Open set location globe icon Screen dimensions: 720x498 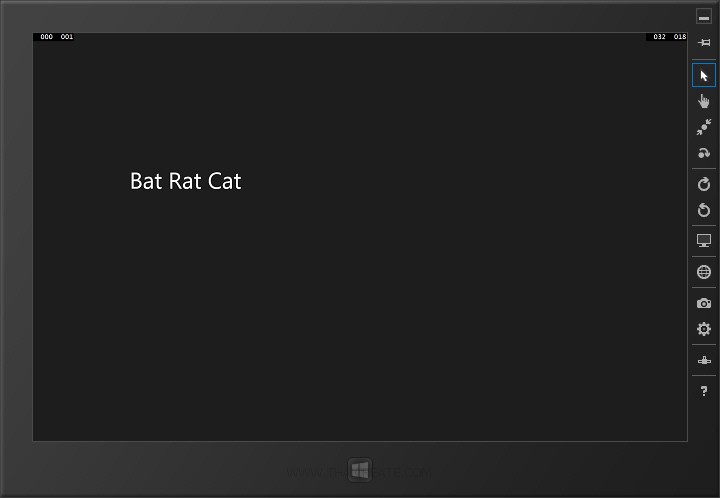704,272
